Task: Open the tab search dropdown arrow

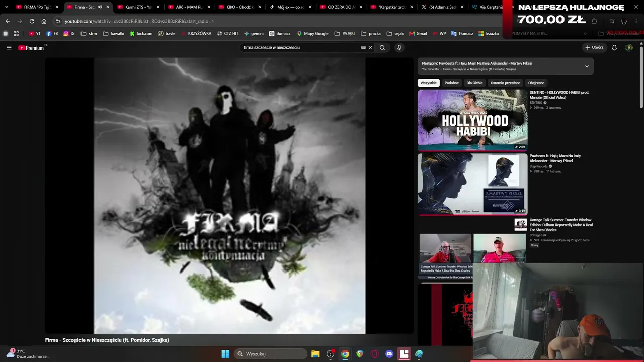Action: pyautogui.click(x=7, y=7)
